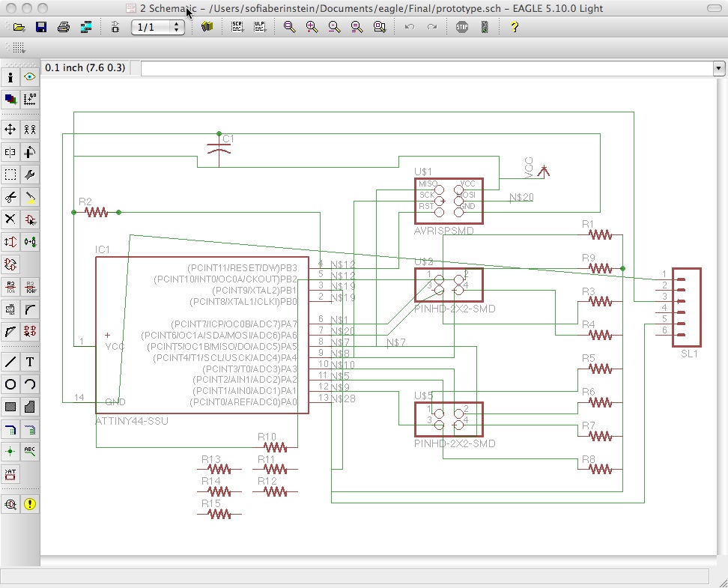Undo the last action

(x=410, y=27)
